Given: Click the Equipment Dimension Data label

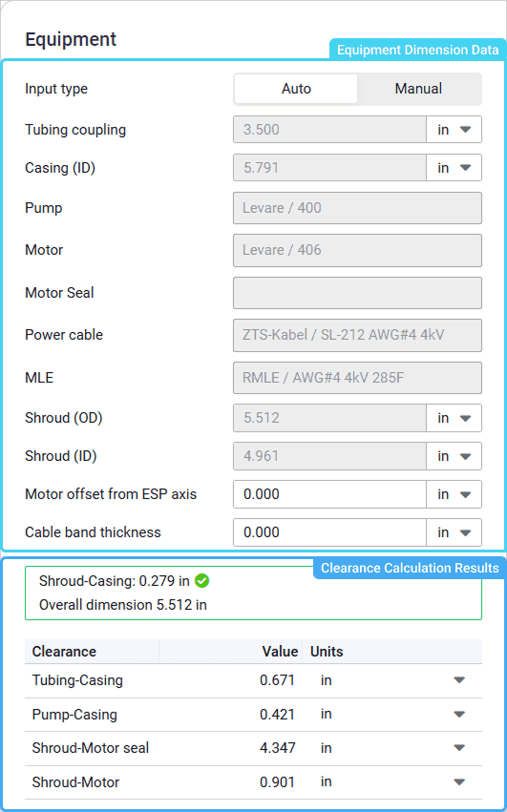Looking at the screenshot, I should coord(418,50).
